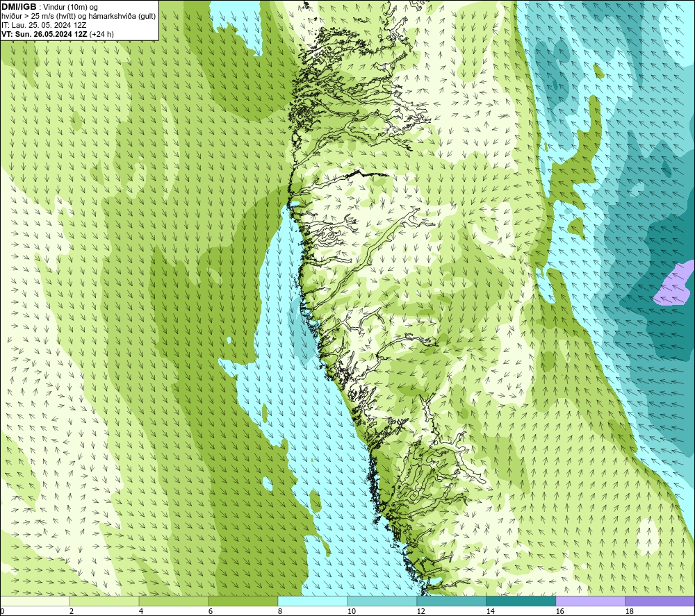The height and width of the screenshot is (616, 695).
Task: Click the DMI/IGB title text
Action: (x=19, y=7)
